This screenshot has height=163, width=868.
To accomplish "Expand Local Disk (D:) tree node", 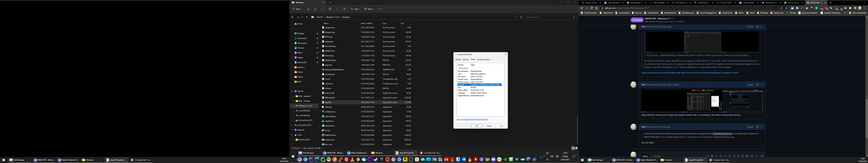I will 293,111.
